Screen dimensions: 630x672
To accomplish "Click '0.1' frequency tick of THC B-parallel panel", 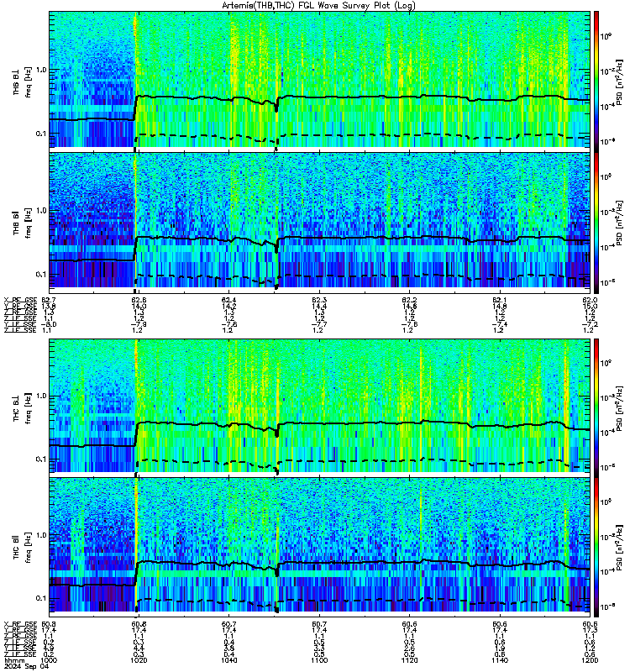I will click(41, 598).
